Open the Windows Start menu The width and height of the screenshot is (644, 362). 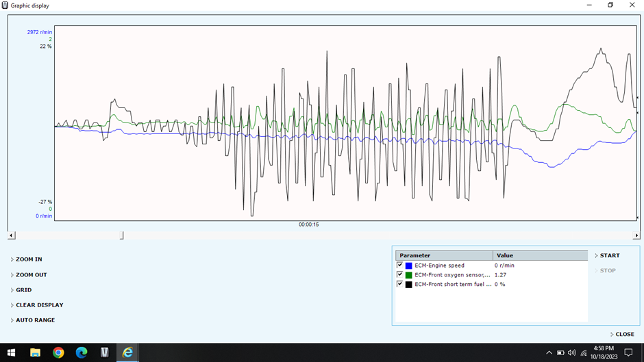11,352
